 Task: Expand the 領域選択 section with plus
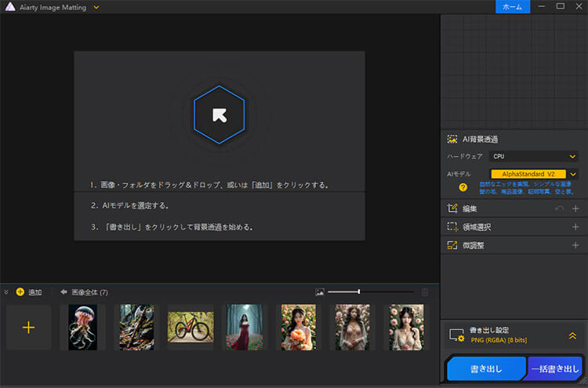[575, 227]
